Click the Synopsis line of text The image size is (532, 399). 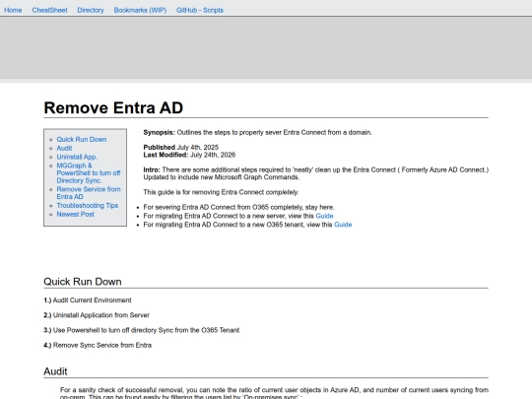(x=257, y=132)
